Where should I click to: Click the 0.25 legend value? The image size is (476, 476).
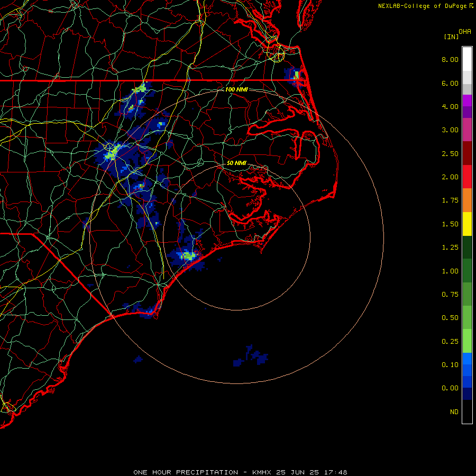click(450, 342)
